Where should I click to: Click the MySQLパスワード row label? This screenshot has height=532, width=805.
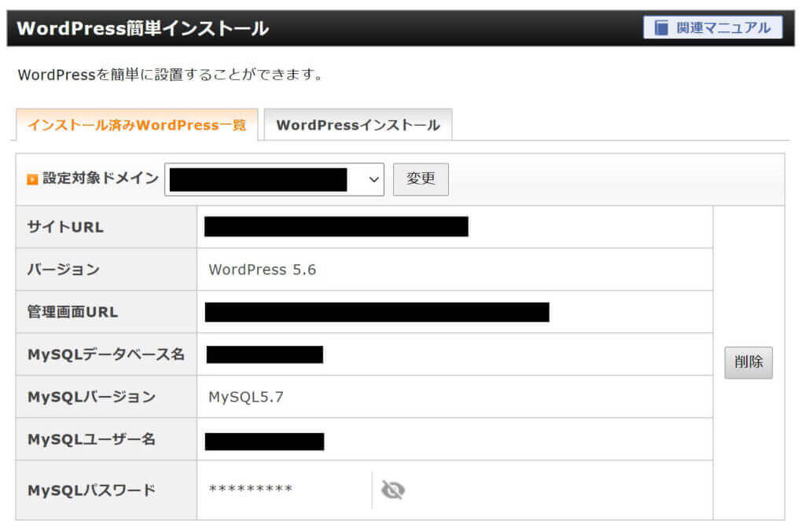(91, 490)
